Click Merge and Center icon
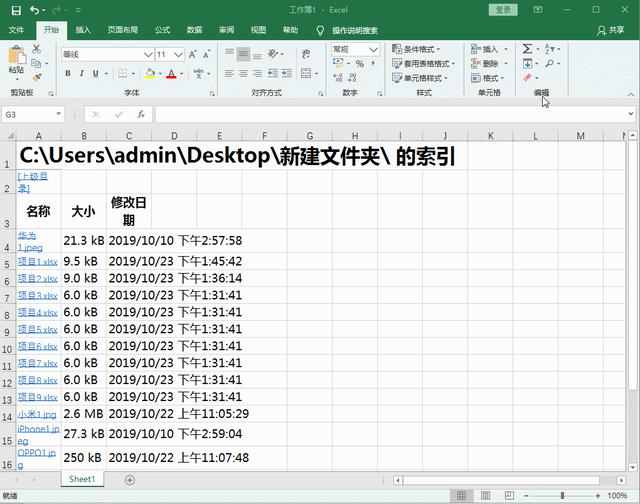 pyautogui.click(x=306, y=73)
